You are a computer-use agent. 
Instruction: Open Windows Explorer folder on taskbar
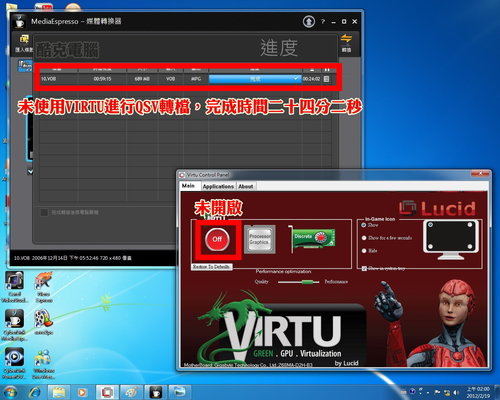pyautogui.click(x=59, y=392)
